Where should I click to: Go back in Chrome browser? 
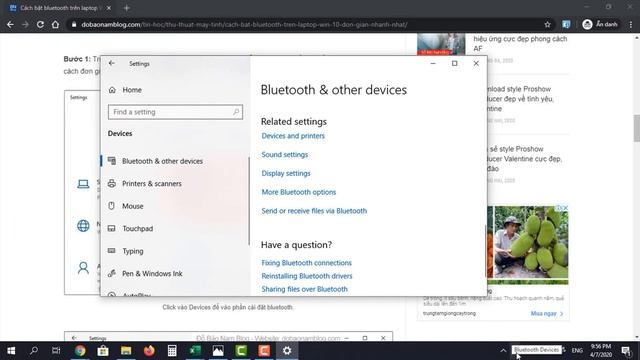[10, 24]
